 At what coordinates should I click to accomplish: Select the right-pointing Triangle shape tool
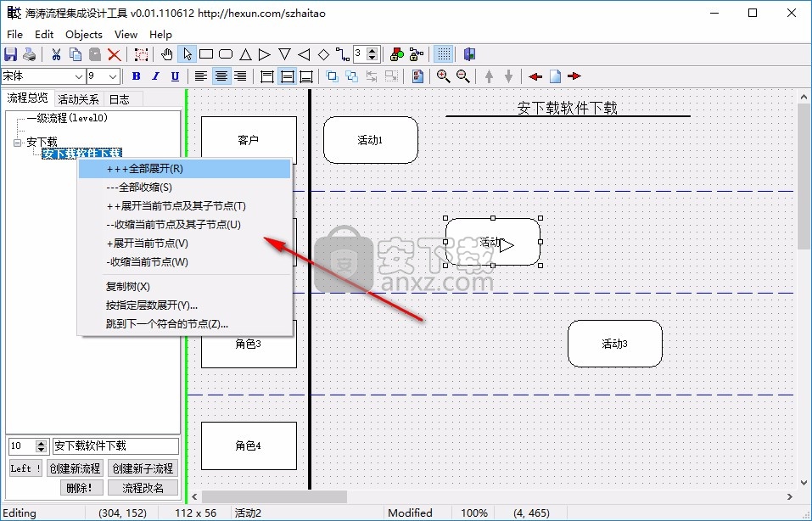tap(265, 54)
